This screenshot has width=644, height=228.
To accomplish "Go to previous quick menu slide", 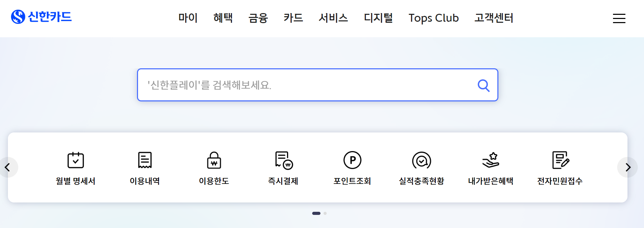I will coord(8,167).
